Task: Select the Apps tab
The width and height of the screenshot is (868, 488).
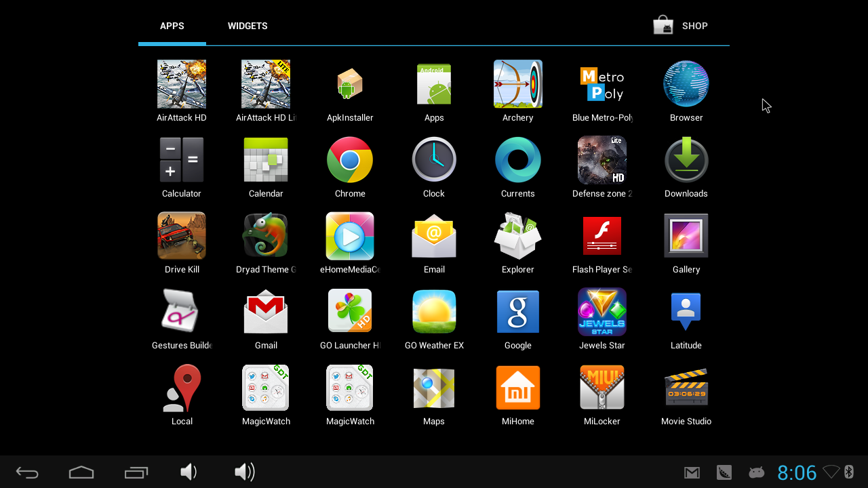Action: coord(172,26)
